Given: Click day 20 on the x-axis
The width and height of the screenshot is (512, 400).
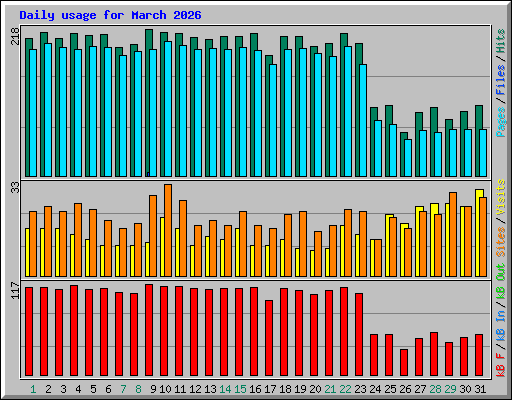Looking at the screenshot, I should click(x=315, y=389).
